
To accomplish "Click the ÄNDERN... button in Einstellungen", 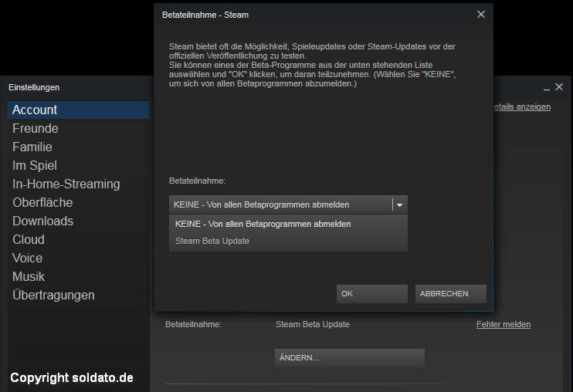I will 350,358.
